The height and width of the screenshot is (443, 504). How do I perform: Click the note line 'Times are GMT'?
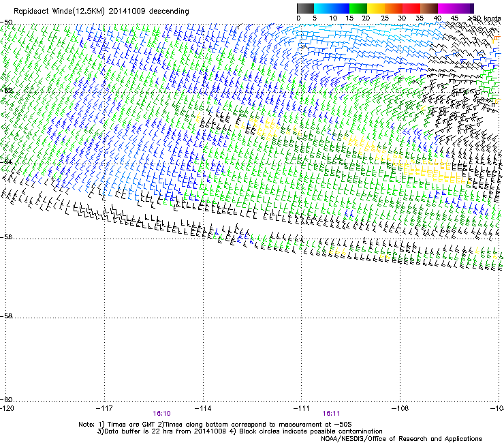130,425
